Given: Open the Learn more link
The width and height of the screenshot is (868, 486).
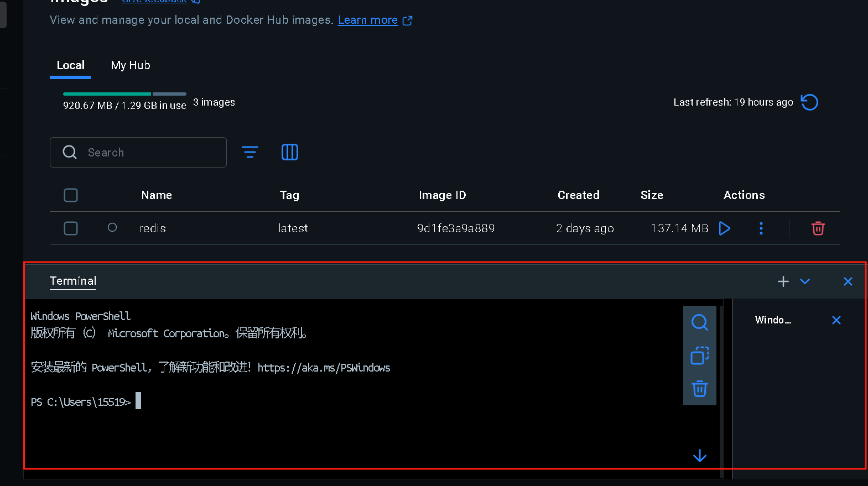Looking at the screenshot, I should 368,20.
